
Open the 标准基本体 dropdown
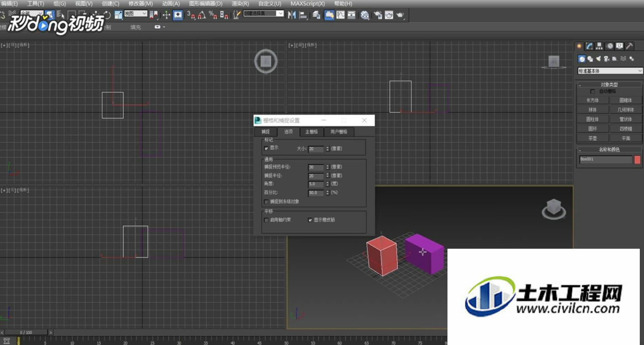pos(610,71)
